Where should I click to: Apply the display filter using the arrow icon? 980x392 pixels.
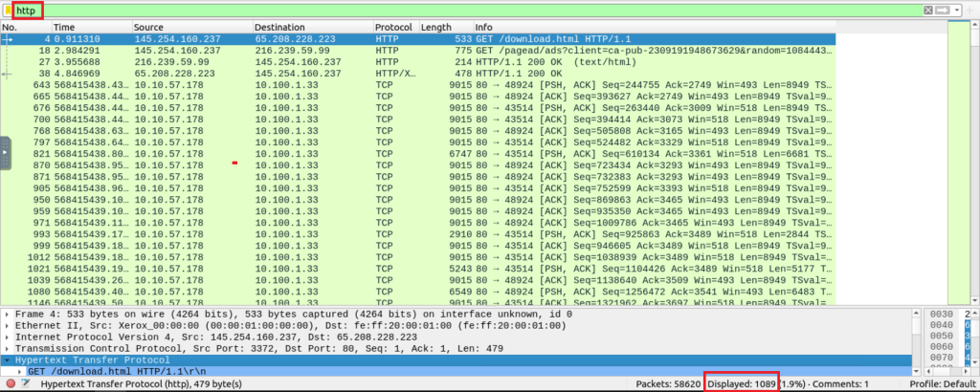pos(944,10)
